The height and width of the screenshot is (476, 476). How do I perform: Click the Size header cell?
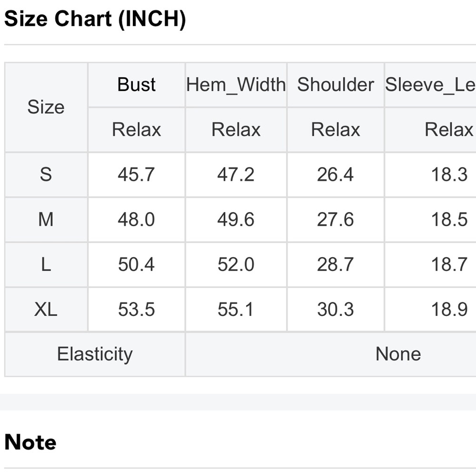[x=46, y=107]
